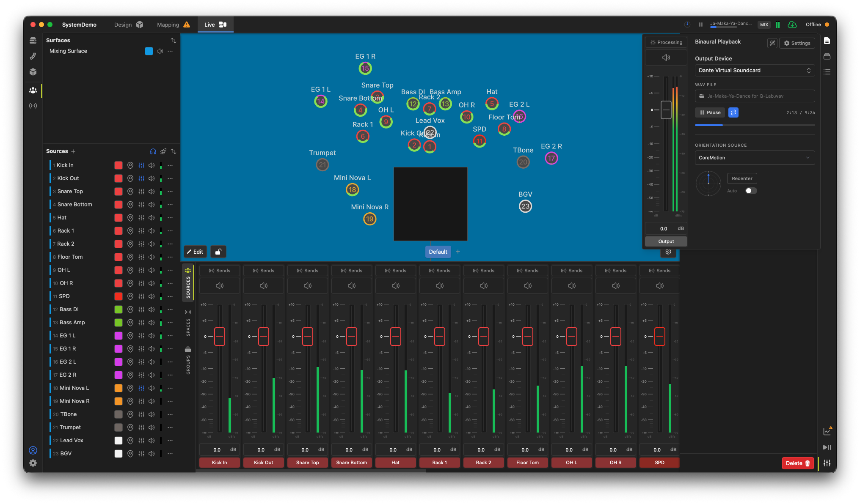Open Orientation Source CoreMotion dropdown
860x504 pixels.
755,158
